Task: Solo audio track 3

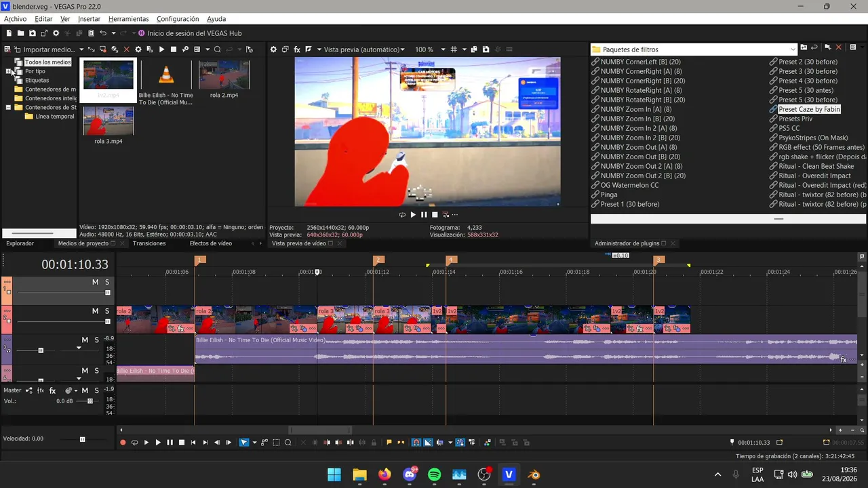Action: [x=96, y=340]
